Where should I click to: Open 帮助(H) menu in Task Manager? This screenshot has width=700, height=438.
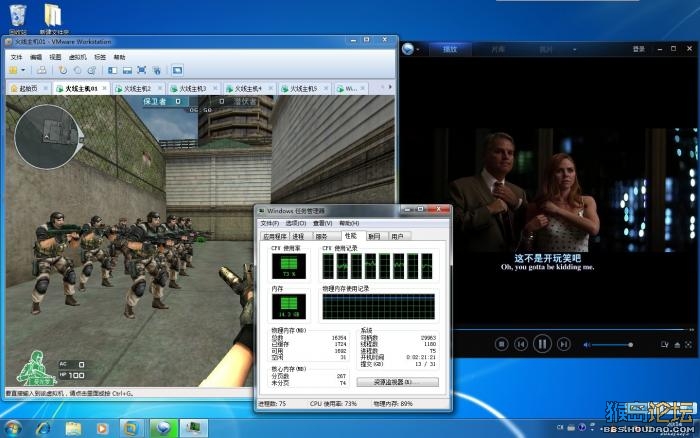tap(349, 223)
